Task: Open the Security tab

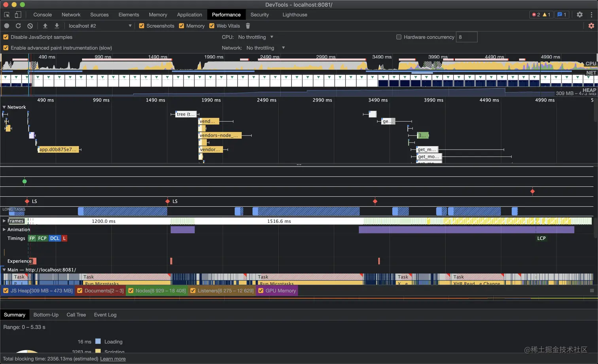Action: (x=260, y=15)
